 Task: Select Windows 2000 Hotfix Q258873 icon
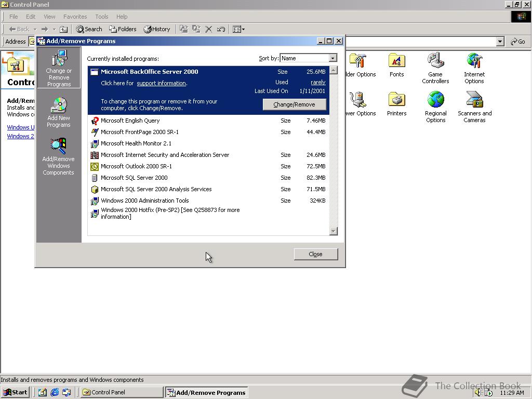95,214
